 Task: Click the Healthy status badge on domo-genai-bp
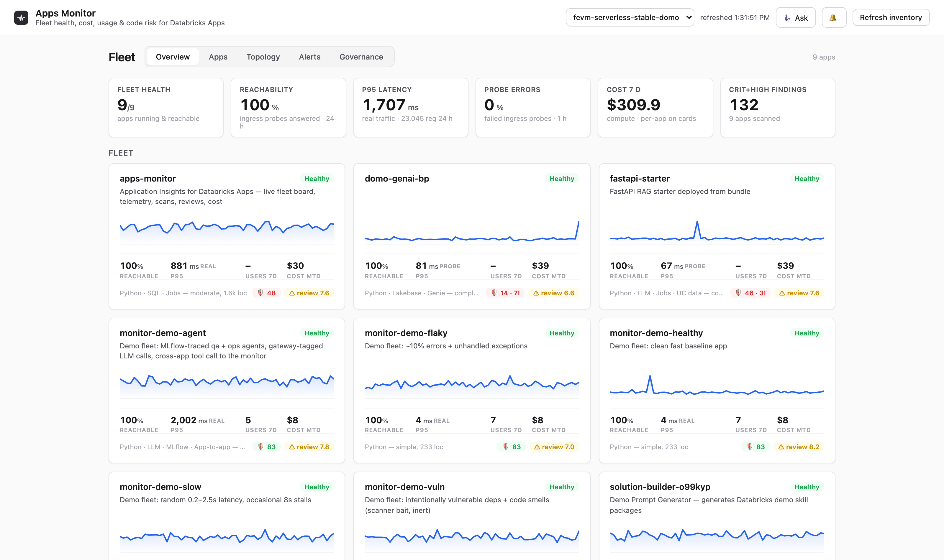pyautogui.click(x=562, y=179)
